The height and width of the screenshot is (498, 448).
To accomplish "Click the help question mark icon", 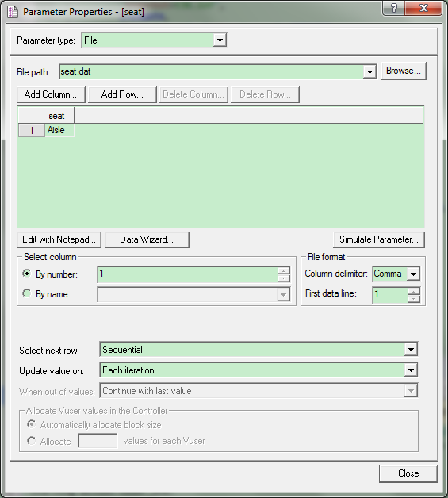I will 394,8.
